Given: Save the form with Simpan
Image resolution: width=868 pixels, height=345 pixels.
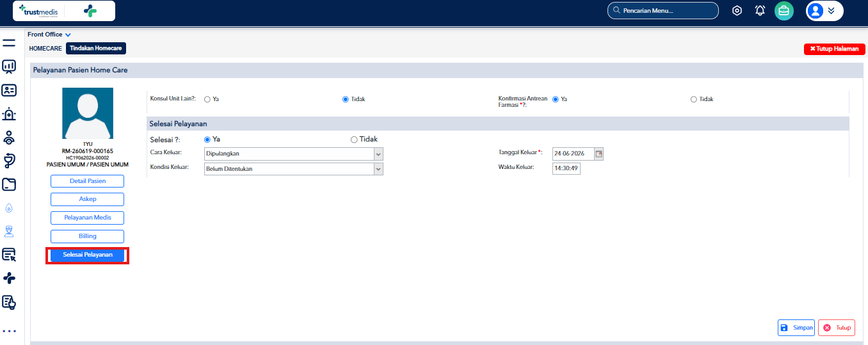Looking at the screenshot, I should (796, 328).
